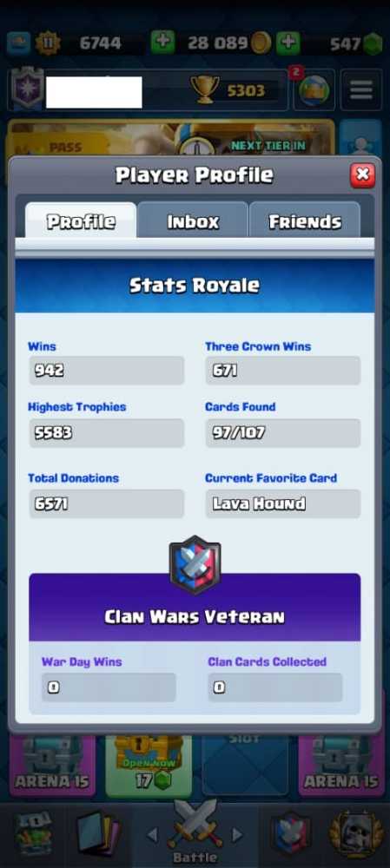Close the Player Profile window
The height and width of the screenshot is (868, 390).
coord(362,175)
